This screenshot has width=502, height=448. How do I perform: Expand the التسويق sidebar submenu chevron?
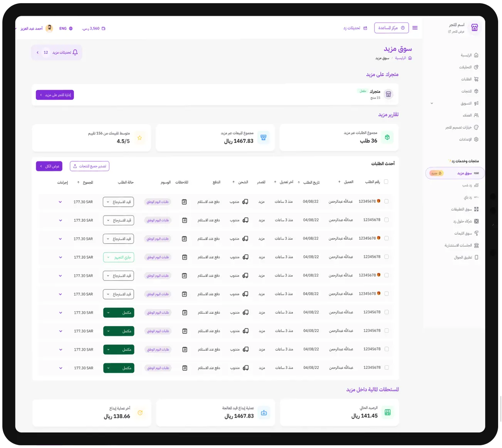(x=431, y=103)
